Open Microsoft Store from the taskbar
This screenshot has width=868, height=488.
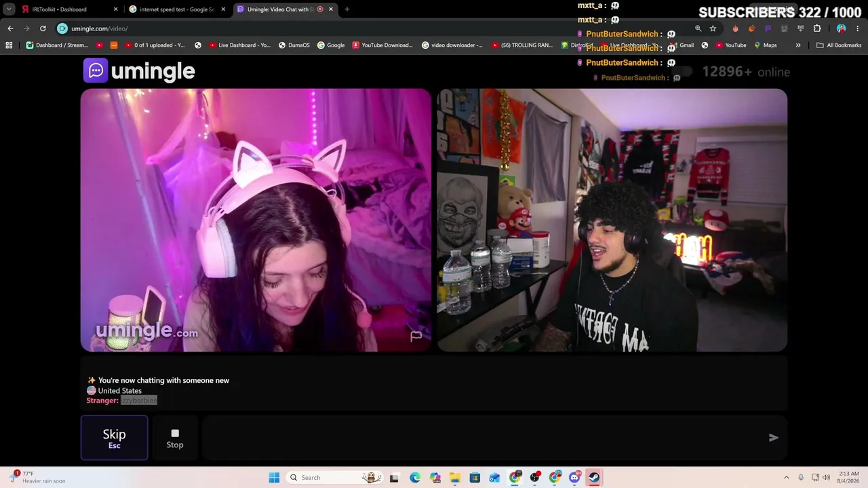475,478
